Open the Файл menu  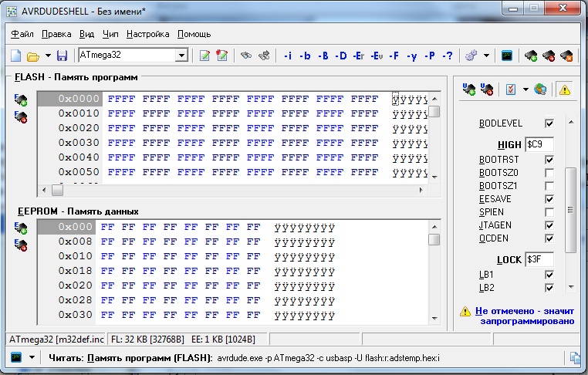[x=22, y=34]
